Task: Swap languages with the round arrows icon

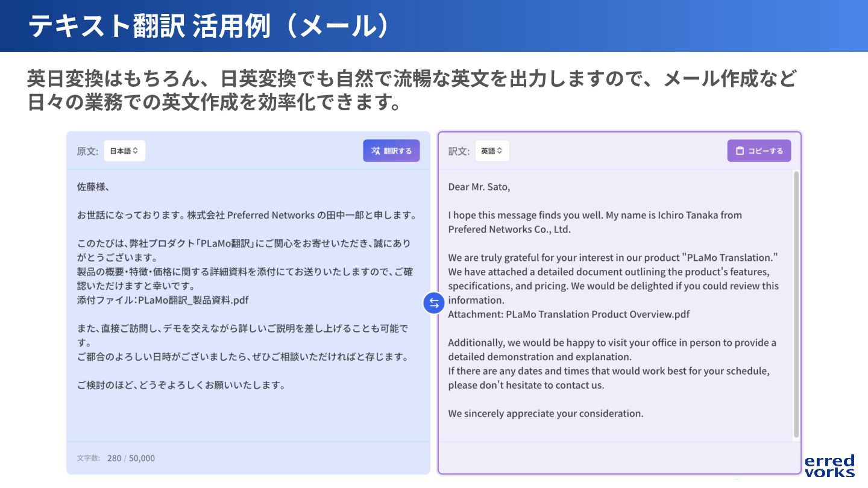Action: 434,302
